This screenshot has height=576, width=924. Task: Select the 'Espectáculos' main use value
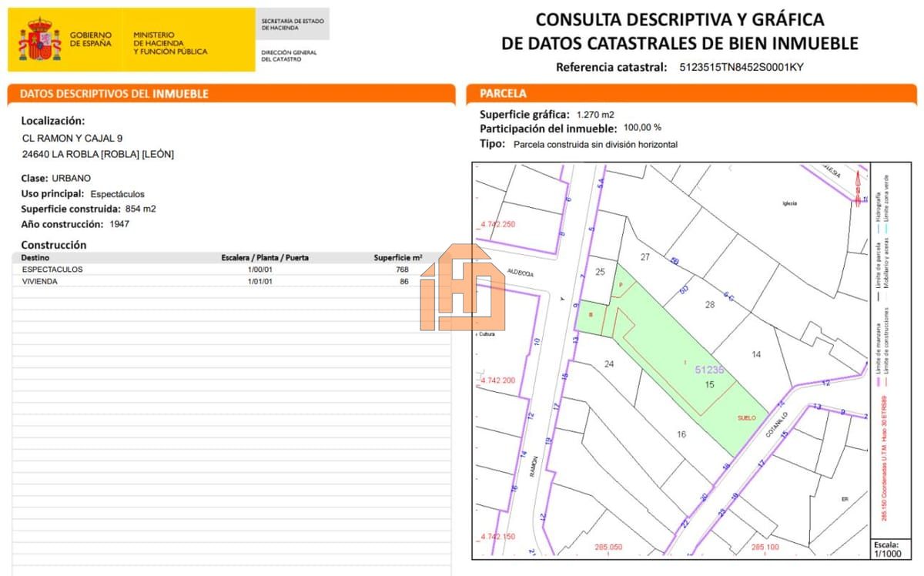[x=117, y=194]
